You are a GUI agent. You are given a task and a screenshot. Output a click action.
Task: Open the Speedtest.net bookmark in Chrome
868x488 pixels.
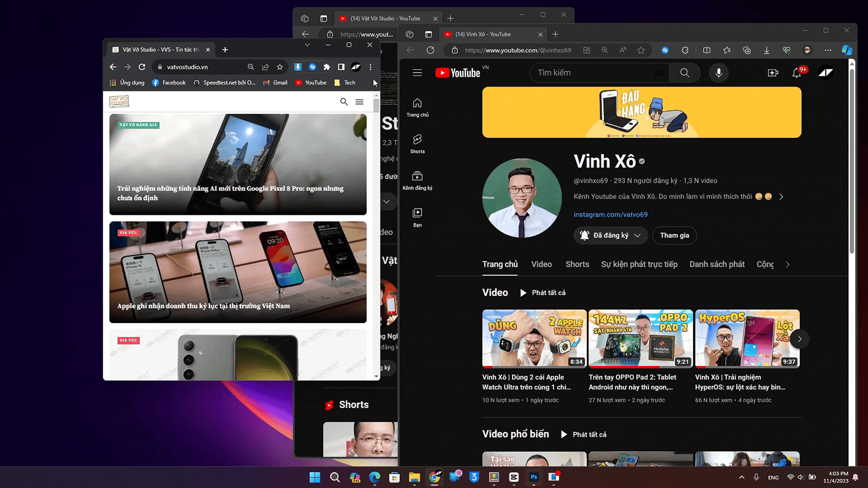[224, 82]
